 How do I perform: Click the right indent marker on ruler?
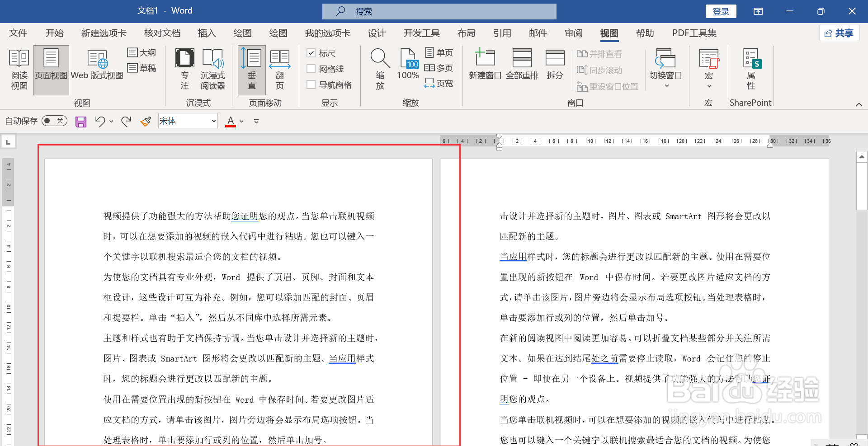(770, 146)
